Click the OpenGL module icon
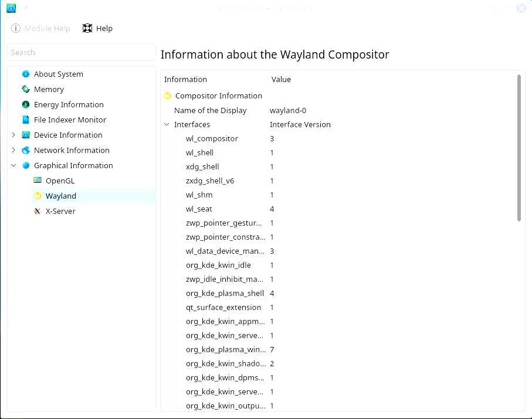 pos(38,181)
